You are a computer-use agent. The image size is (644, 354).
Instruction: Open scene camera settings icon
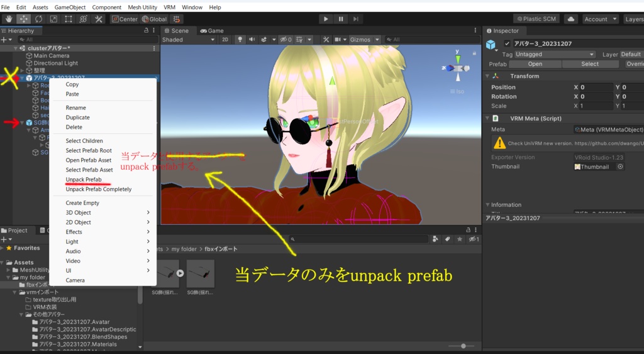(x=337, y=40)
